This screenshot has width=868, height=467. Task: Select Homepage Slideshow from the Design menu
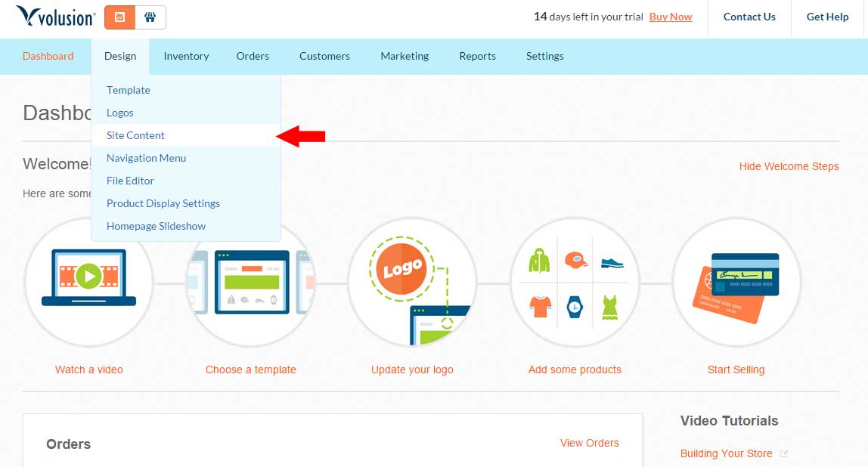pyautogui.click(x=186, y=226)
